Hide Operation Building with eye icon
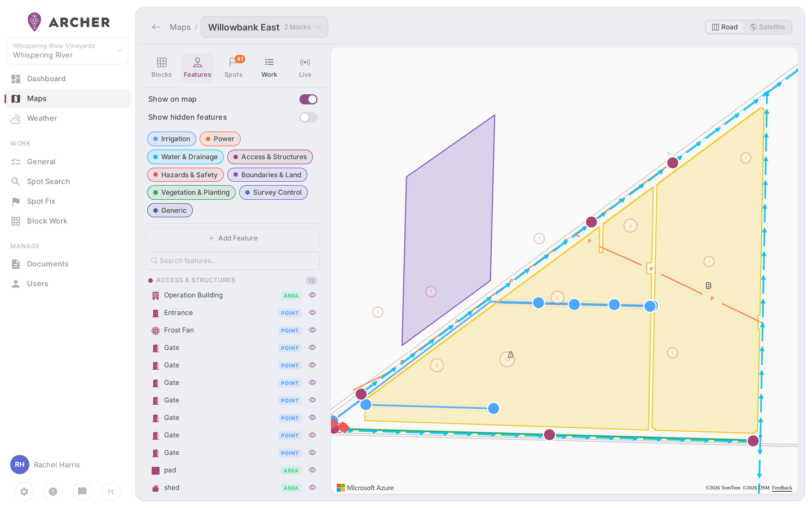812x508 pixels. tap(312, 295)
